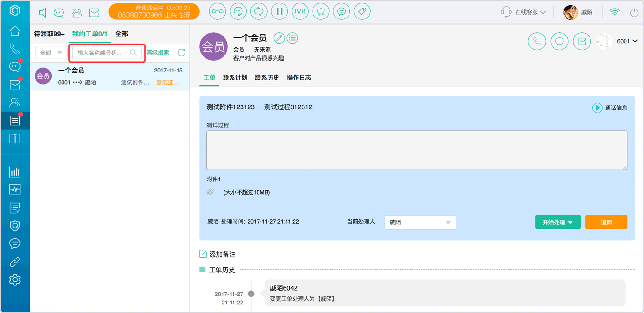Click the round message button in call toolbar
Screen dimensions: 644x313
[341, 12]
